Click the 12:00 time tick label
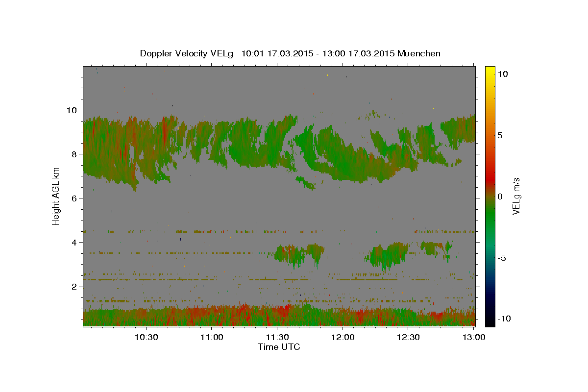 (x=343, y=337)
